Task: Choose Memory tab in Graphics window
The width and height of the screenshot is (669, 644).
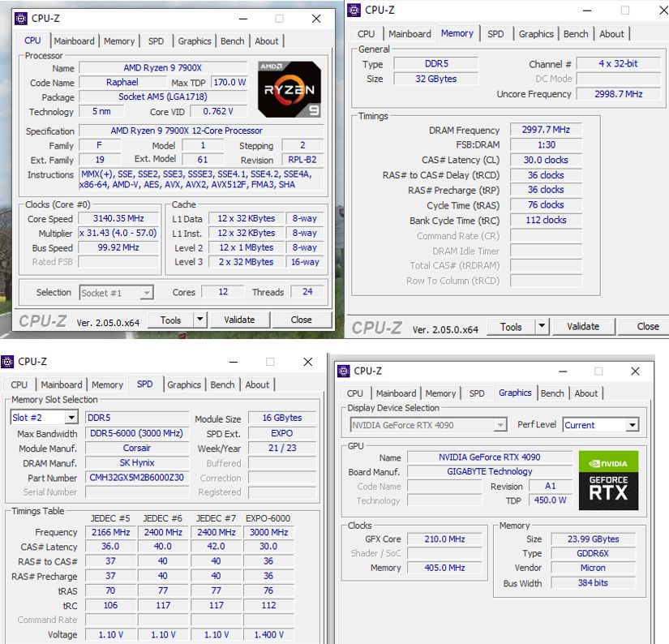Action: click(x=440, y=393)
